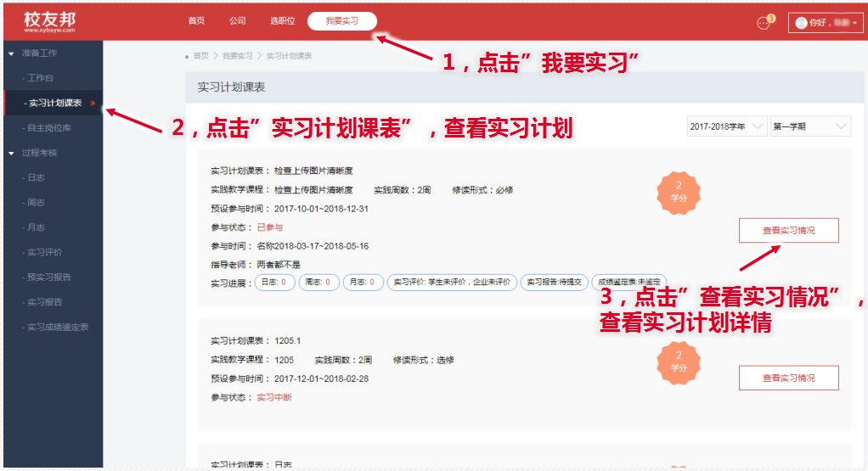
Task: Click 查看实习情况 for the first plan
Action: (788, 230)
